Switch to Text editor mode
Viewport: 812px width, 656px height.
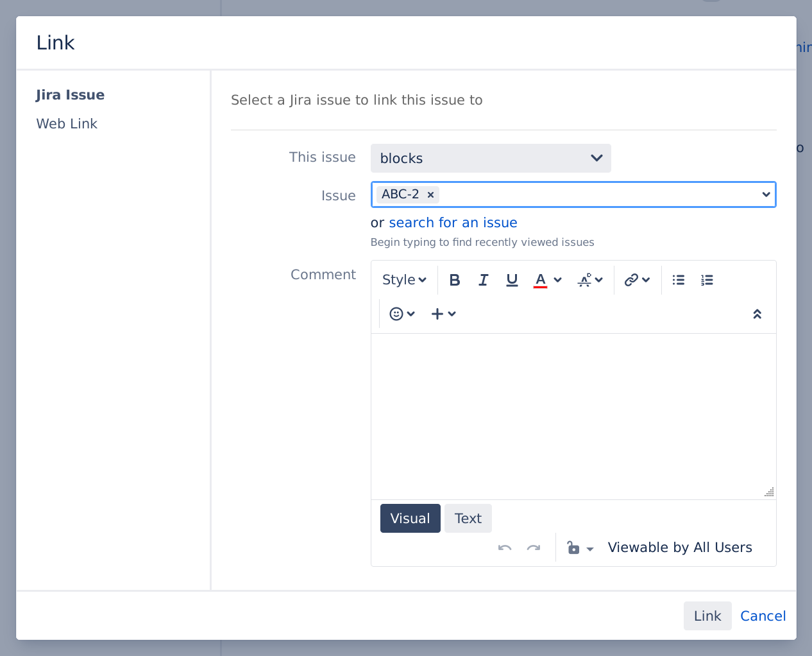(x=468, y=519)
